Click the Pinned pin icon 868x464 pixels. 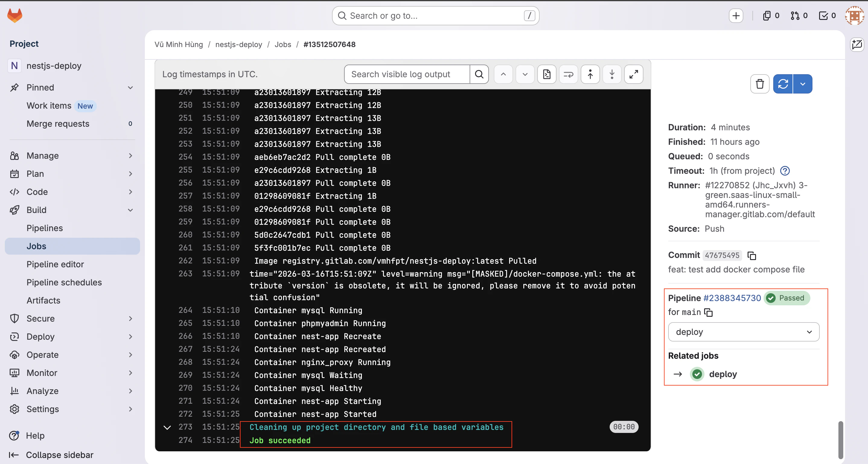pyautogui.click(x=14, y=87)
